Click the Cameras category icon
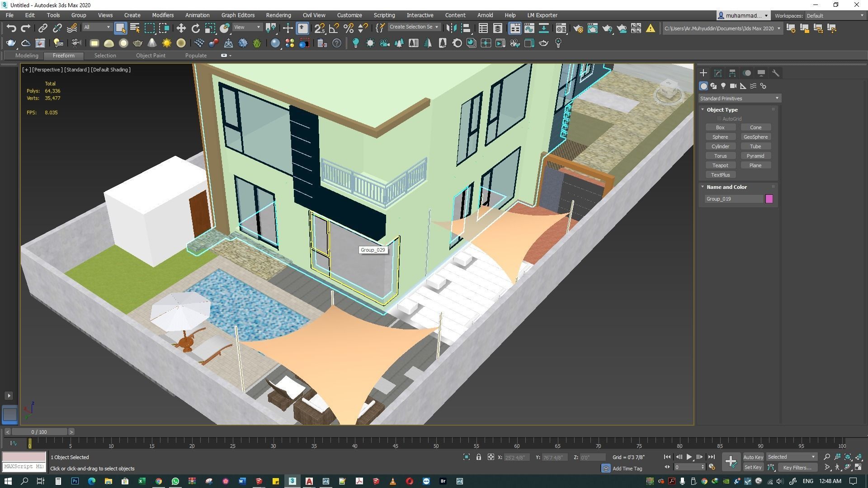Image resolution: width=868 pixels, height=488 pixels. pos(733,86)
